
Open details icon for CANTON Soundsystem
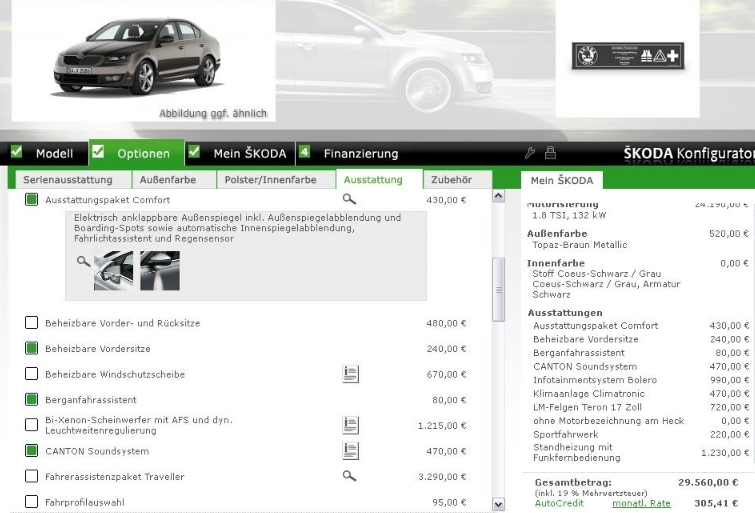[351, 451]
